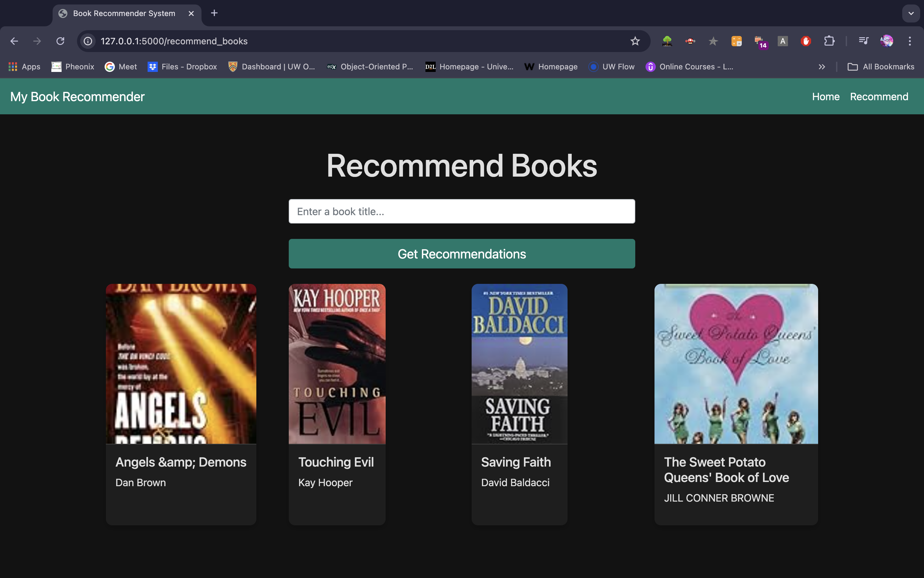This screenshot has height=578, width=924.
Task: Open the Chrome three-dot menu
Action: pyautogui.click(x=910, y=41)
